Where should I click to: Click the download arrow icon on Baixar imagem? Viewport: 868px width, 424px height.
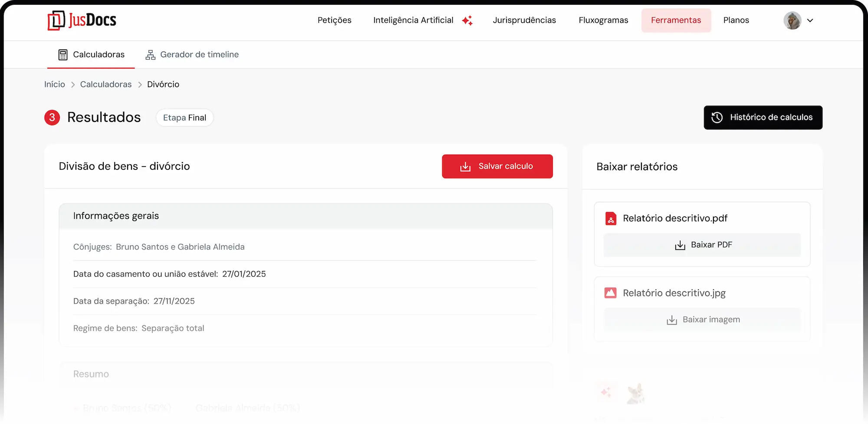pos(672,320)
